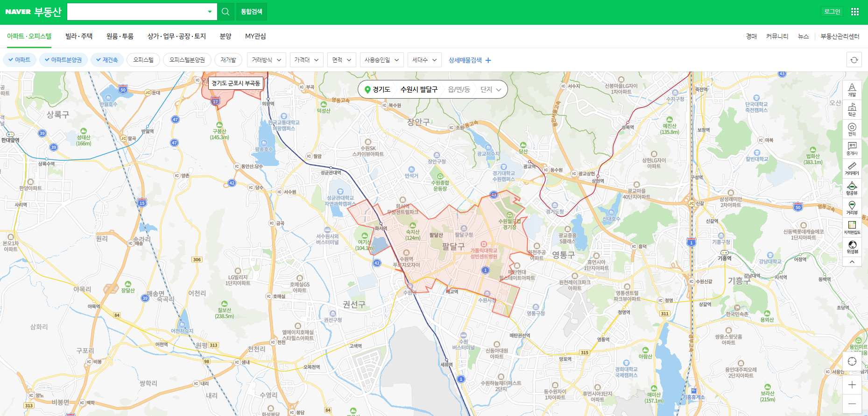This screenshot has width=868, height=416.
Task: Switch to 거리뷰 street view
Action: 852,208
